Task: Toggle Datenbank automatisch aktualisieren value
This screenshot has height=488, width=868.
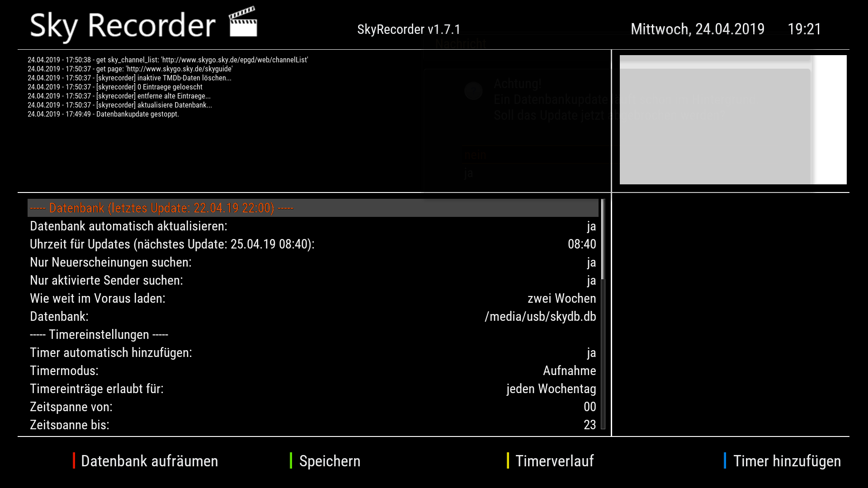Action: click(x=591, y=226)
